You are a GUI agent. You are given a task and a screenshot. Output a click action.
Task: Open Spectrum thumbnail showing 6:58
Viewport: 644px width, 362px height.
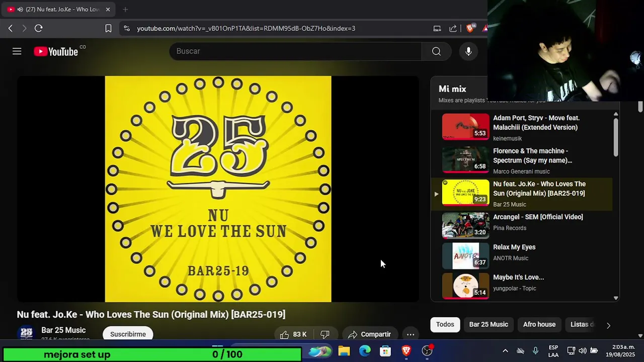[x=465, y=159]
